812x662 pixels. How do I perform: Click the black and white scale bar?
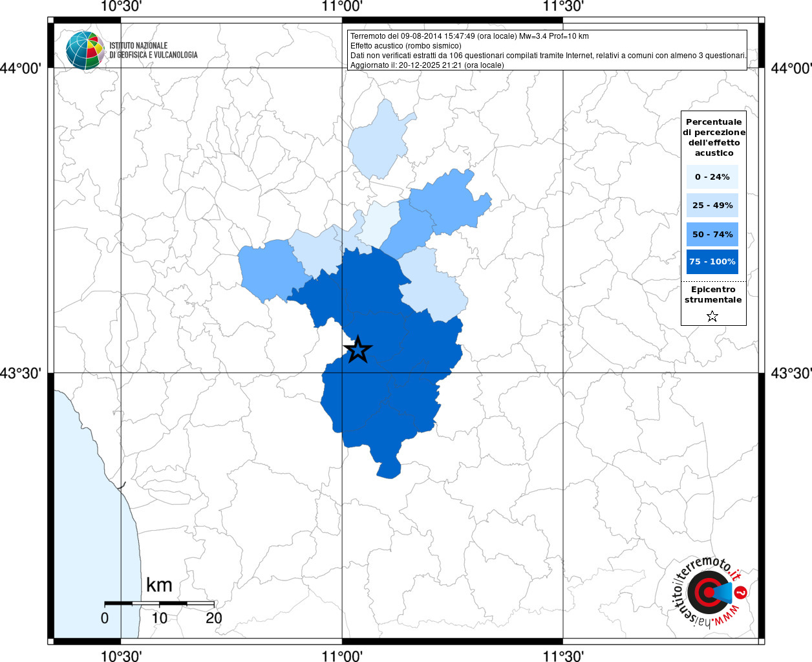coord(160,603)
